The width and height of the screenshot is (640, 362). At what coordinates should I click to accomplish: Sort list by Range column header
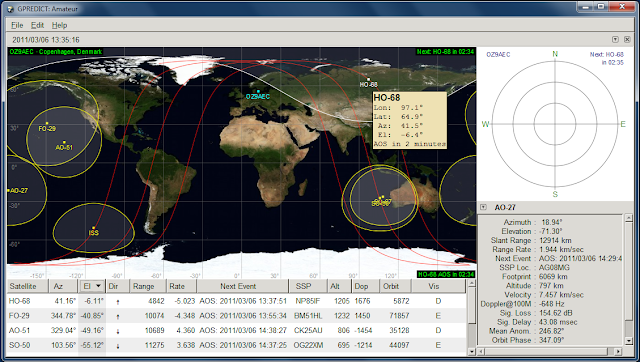pos(148,286)
